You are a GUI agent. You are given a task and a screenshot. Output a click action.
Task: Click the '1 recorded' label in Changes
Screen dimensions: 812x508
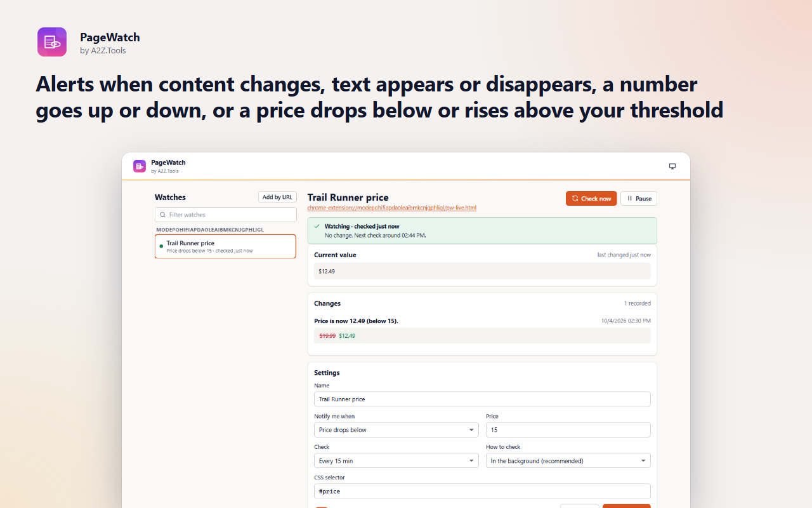638,304
